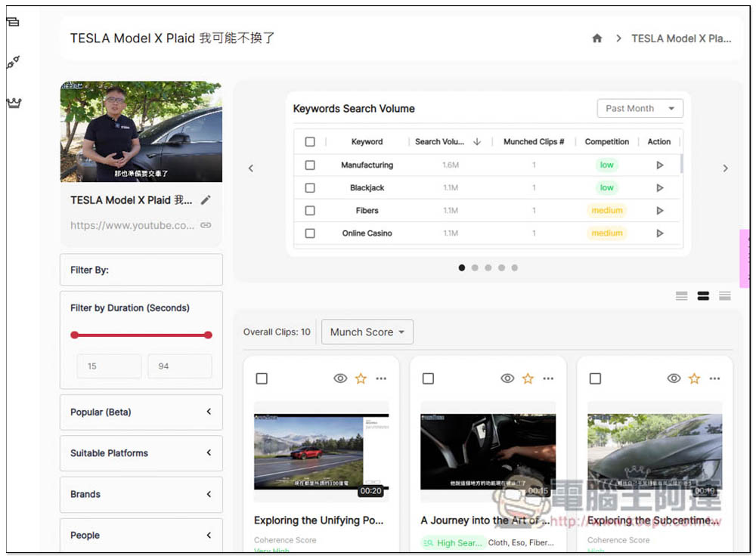756x559 pixels.
Task: Open the crown premium icon in sidebar
Action: (x=14, y=103)
